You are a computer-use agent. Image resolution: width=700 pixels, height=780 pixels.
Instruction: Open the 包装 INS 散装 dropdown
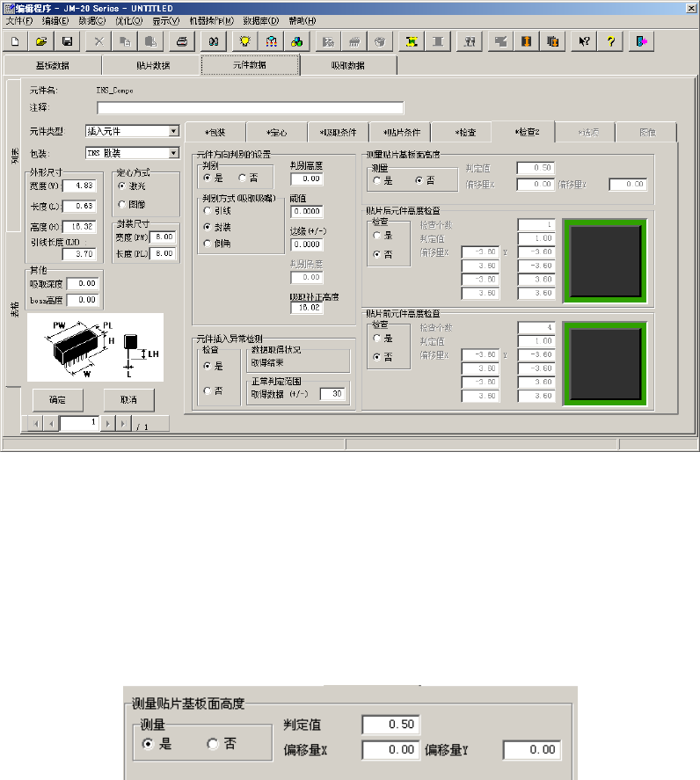coord(173,153)
